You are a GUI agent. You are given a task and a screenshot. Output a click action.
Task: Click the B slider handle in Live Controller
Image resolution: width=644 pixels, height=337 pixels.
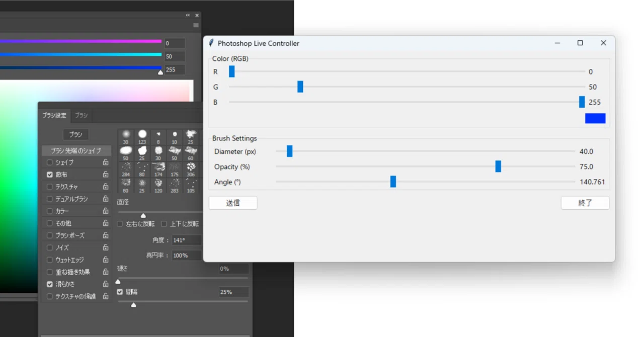tap(582, 102)
